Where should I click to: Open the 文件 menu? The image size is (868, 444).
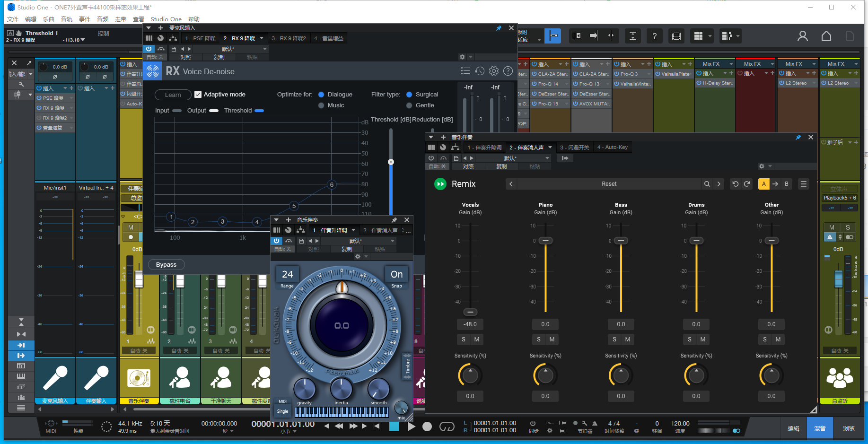pos(13,19)
